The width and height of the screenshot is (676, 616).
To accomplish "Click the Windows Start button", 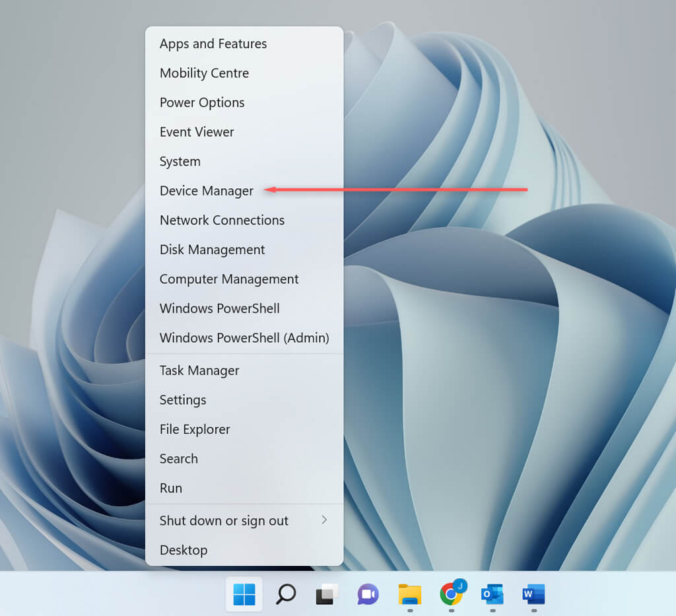I will [244, 594].
